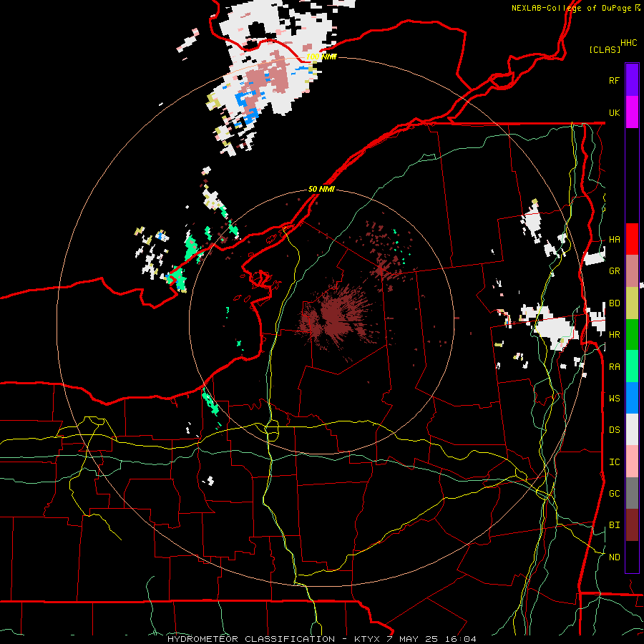Click the GR legend label
Screen dimensions: 644x644
pos(614,271)
